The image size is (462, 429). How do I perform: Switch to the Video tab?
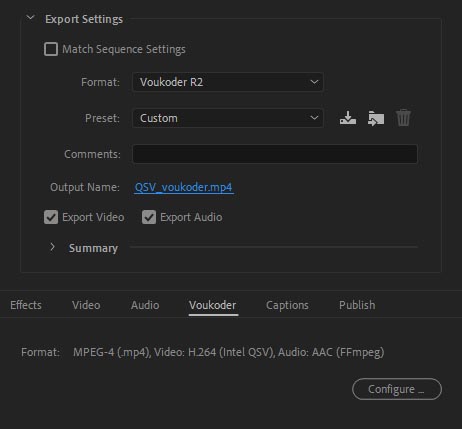(86, 305)
